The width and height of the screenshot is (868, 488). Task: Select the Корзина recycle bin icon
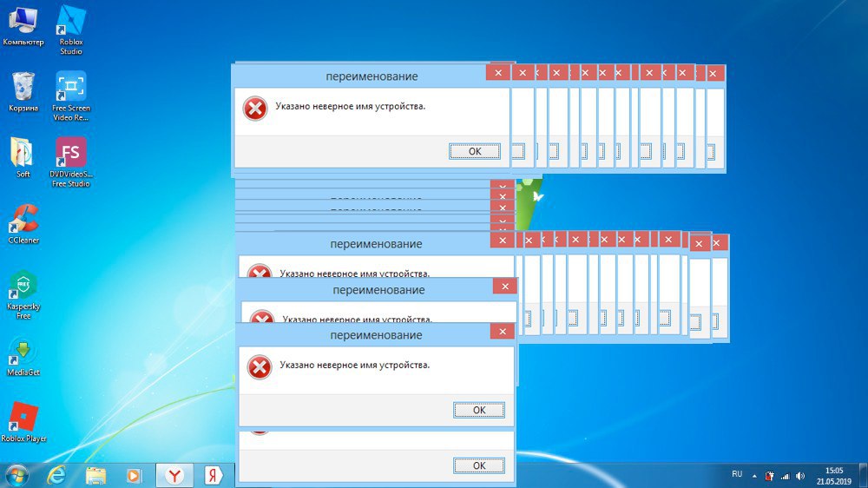coord(23,87)
